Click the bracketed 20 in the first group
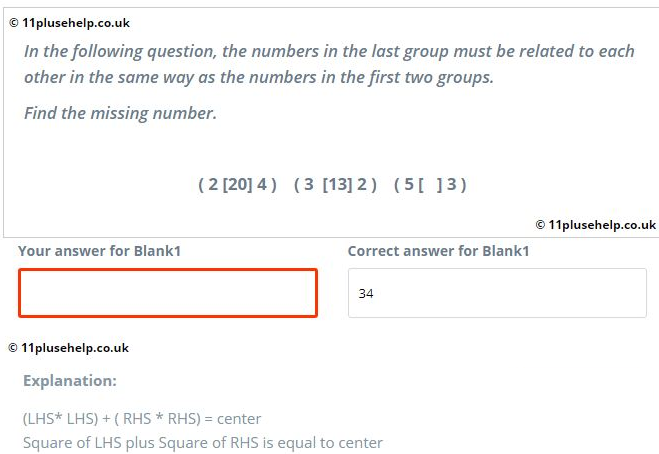This screenshot has height=454, width=659. [x=238, y=184]
